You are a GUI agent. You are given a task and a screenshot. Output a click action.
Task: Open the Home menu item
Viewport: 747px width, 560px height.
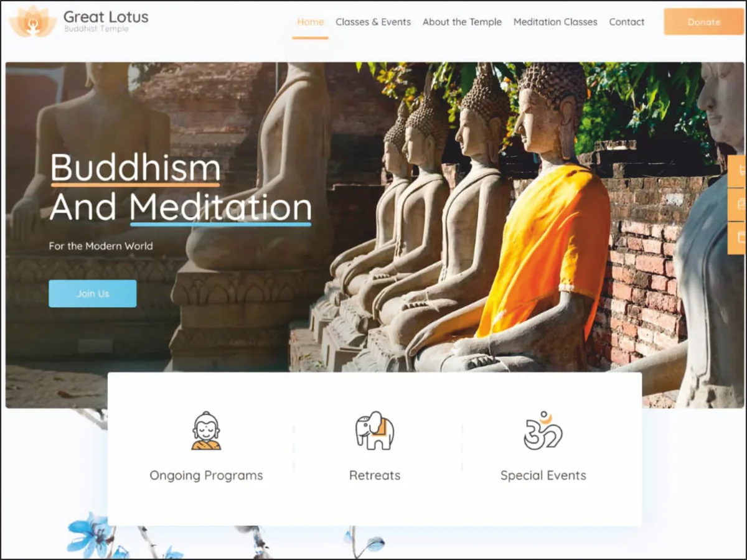click(310, 22)
